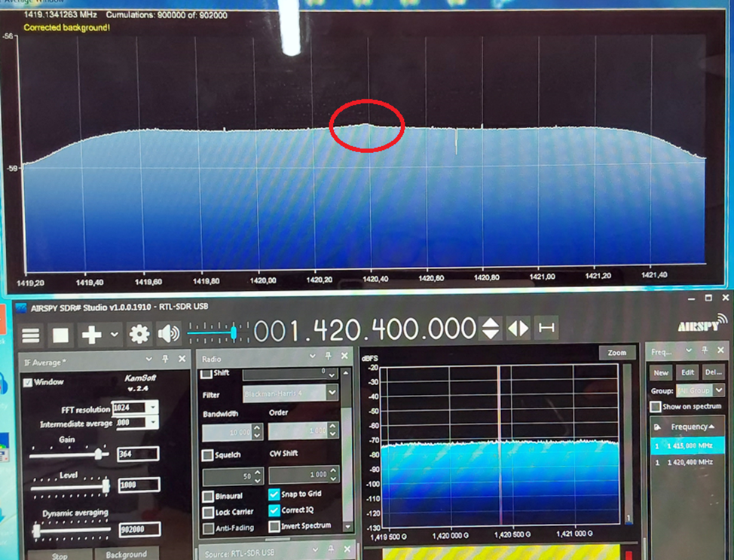Screen dimensions: 734x560
Task: Click the Squelch value spinner
Action: click(258, 476)
